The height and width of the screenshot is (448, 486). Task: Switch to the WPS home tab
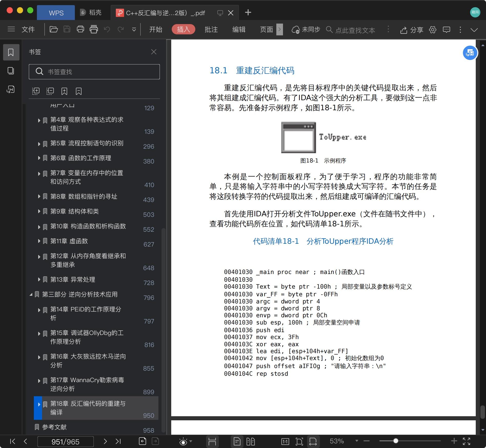[56, 13]
